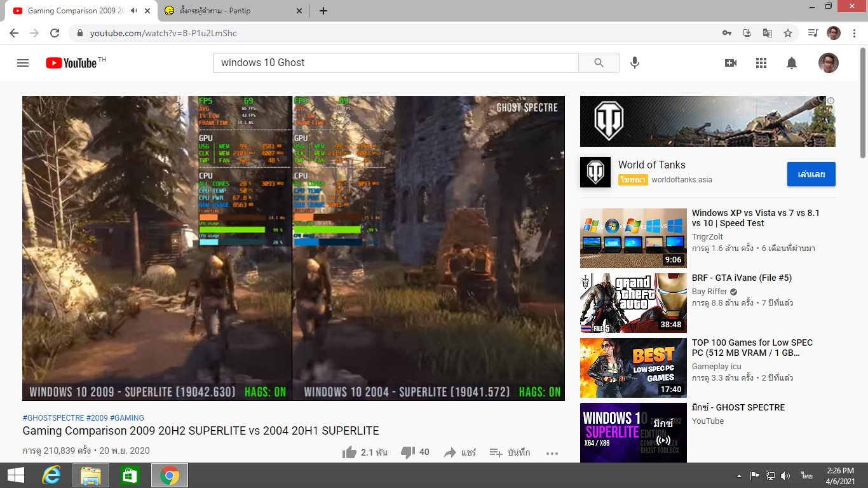Open the YouTube apps grid icon

(761, 63)
